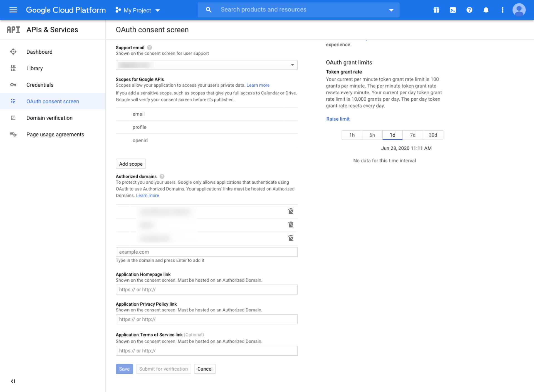Open notifications bell icon

(x=486, y=10)
